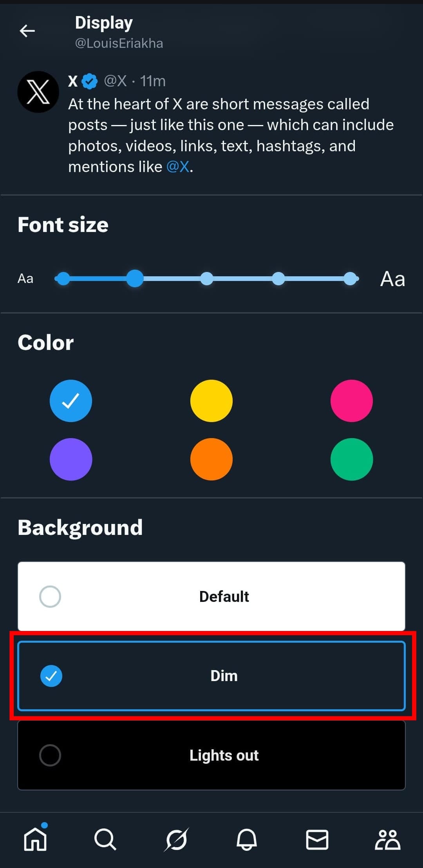This screenshot has height=868, width=423.
Task: Choose the purple accent color
Action: pyautogui.click(x=71, y=459)
